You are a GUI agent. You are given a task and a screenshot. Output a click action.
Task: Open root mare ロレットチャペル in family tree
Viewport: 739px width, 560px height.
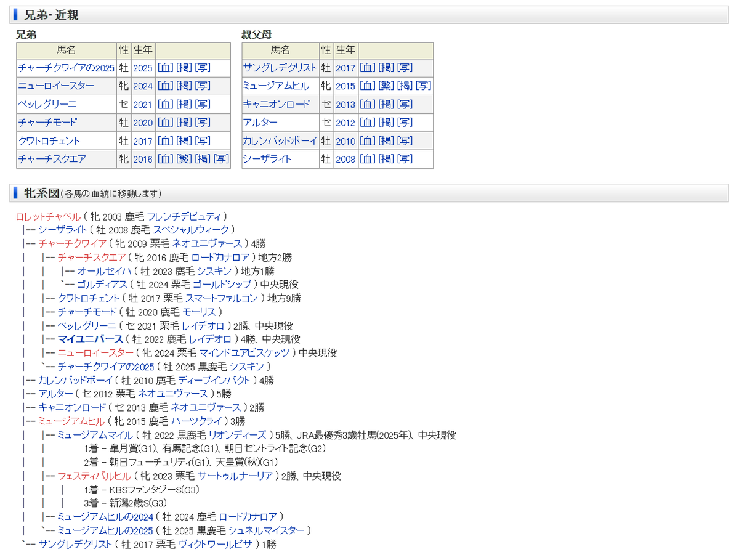48,217
